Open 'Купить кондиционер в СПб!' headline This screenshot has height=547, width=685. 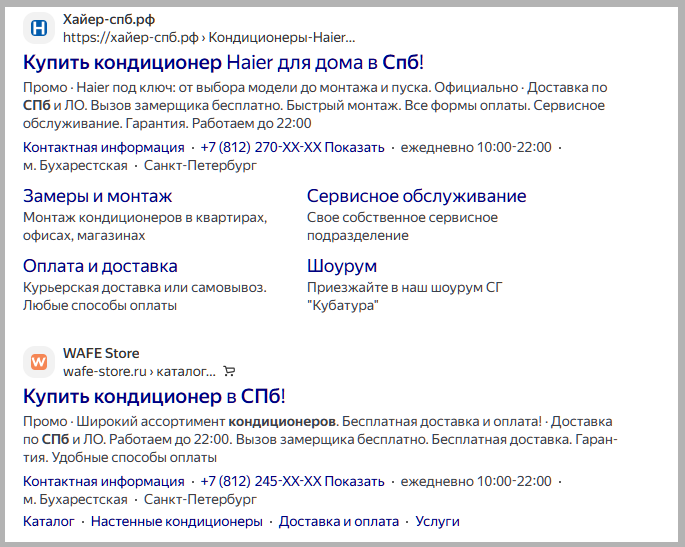[154, 396]
